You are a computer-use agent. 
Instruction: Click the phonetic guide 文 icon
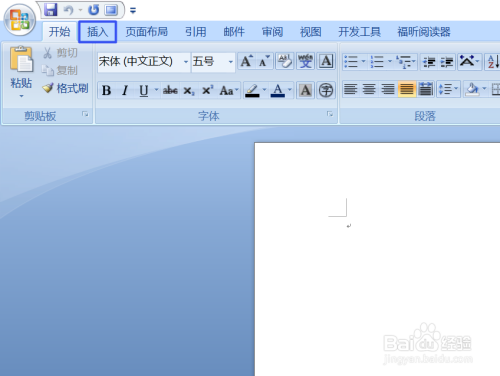pos(305,61)
